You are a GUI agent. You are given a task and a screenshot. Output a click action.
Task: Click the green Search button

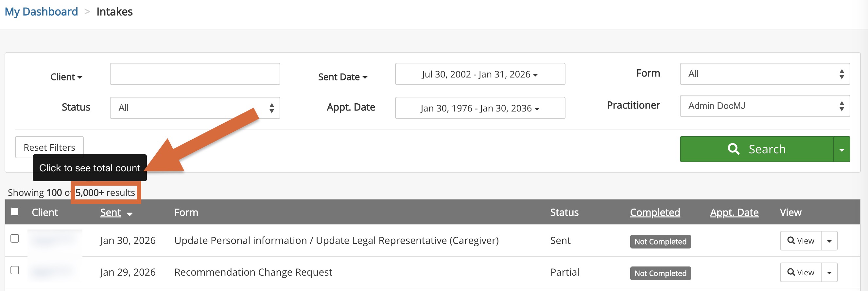click(756, 149)
